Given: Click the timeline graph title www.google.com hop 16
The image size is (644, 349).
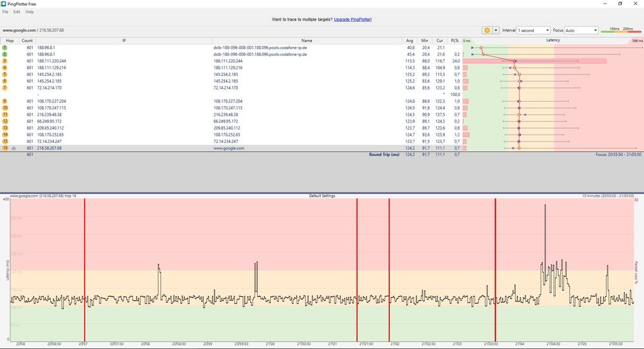Looking at the screenshot, I should pyautogui.click(x=43, y=196).
